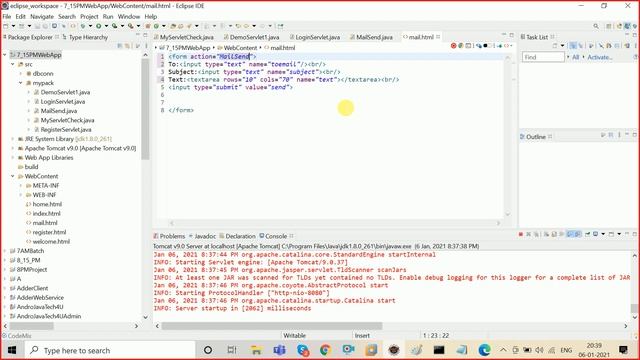Terminate server with red console stop button
The height and width of the screenshot is (360, 640).
point(521,234)
